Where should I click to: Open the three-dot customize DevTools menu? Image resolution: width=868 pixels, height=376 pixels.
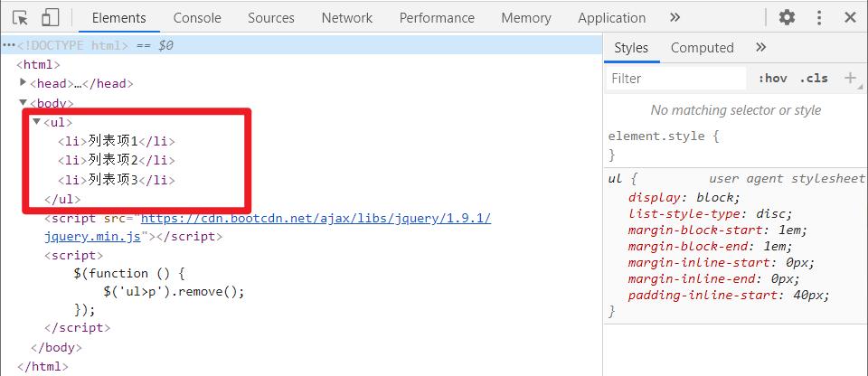pos(819,18)
